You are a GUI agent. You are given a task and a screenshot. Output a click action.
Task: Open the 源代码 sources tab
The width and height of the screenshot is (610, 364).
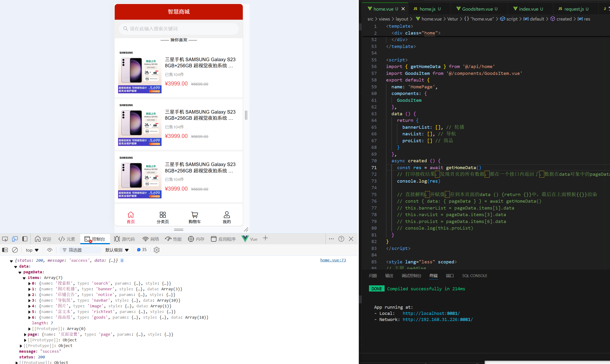pyautogui.click(x=124, y=239)
